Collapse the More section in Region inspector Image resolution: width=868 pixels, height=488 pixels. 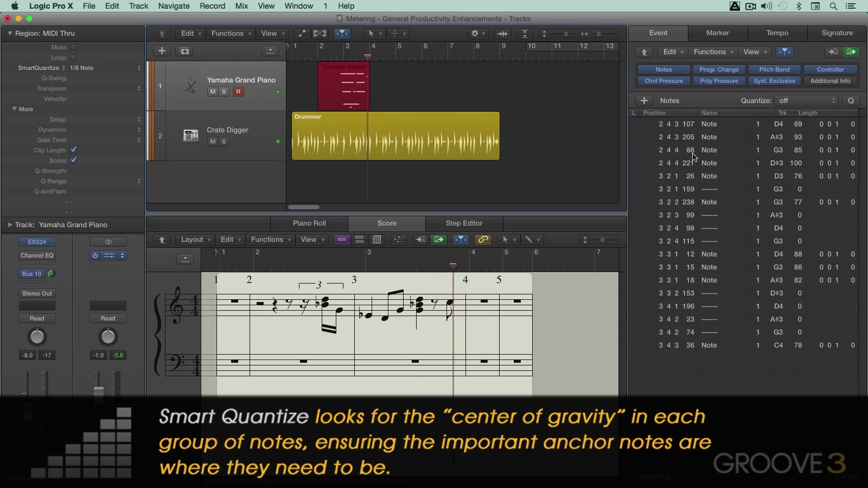(x=15, y=109)
